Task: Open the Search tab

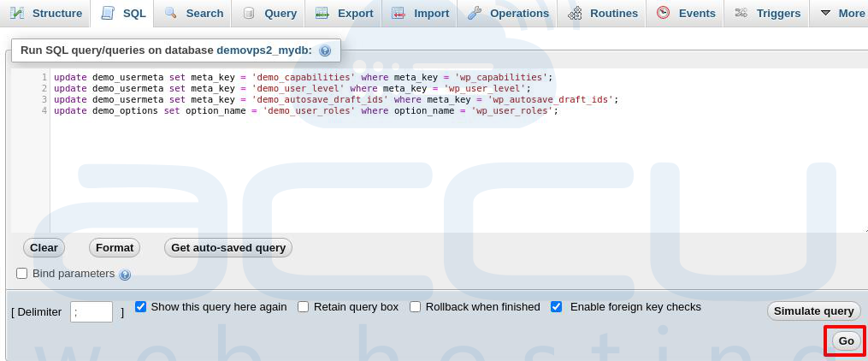Action: (193, 14)
